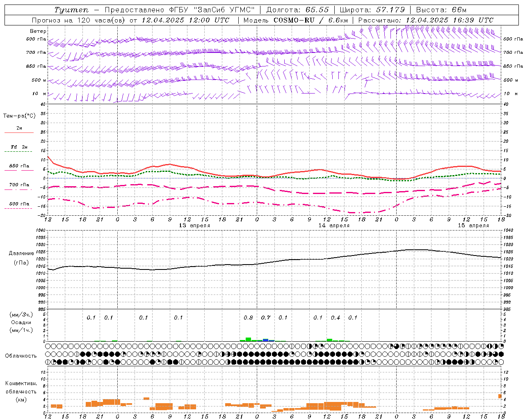The height and width of the screenshot is (420, 525).
Task: Select the 'ЗапСиб УГМС' provider text
Action: tap(224, 10)
